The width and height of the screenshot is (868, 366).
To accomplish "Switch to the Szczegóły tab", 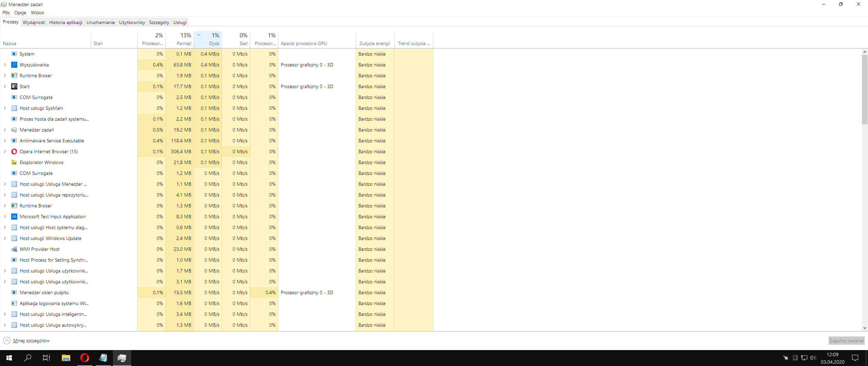I will click(x=159, y=22).
